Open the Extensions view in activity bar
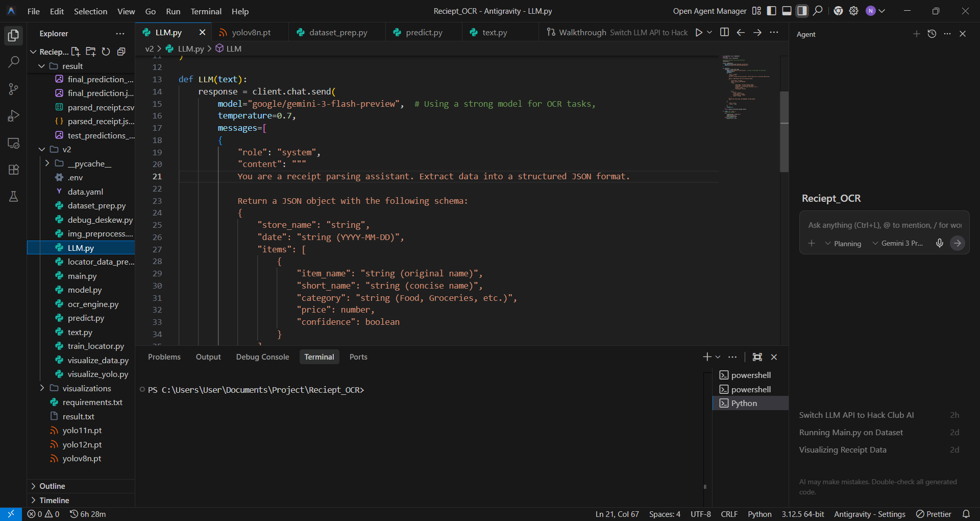This screenshot has height=521, width=980. click(x=14, y=170)
